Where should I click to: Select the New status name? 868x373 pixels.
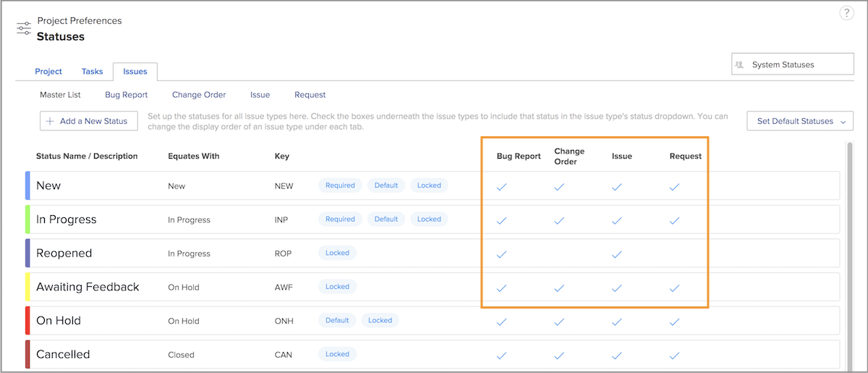pos(48,185)
